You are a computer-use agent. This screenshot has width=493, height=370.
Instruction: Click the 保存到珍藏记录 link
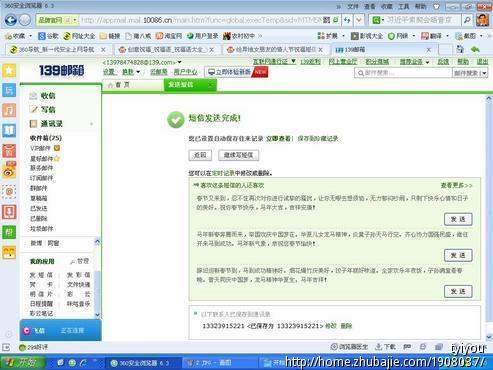[x=318, y=138]
